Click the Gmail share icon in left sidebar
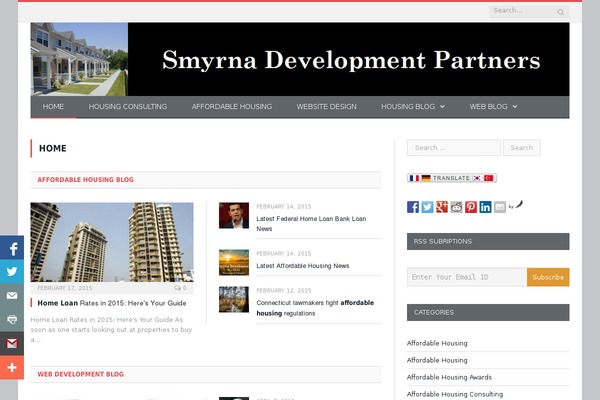 click(x=12, y=343)
